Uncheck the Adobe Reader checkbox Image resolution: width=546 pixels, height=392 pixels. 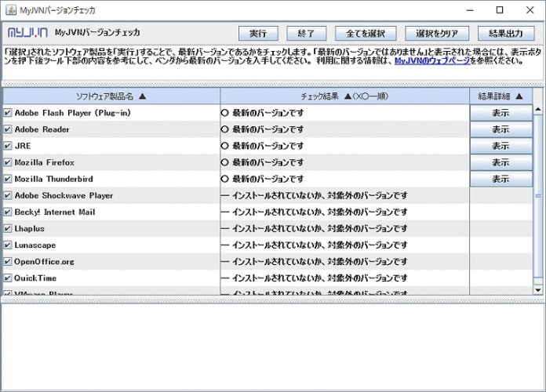8,129
